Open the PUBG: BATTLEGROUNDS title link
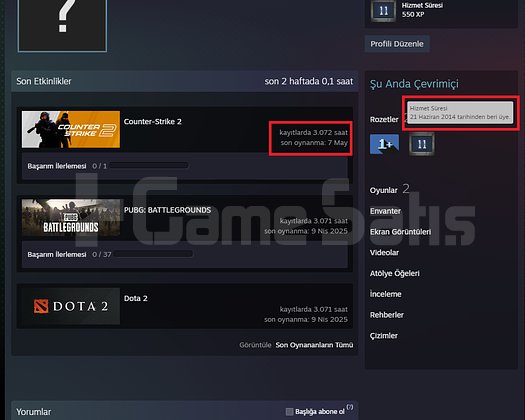This screenshot has height=420, width=525. 167,210
